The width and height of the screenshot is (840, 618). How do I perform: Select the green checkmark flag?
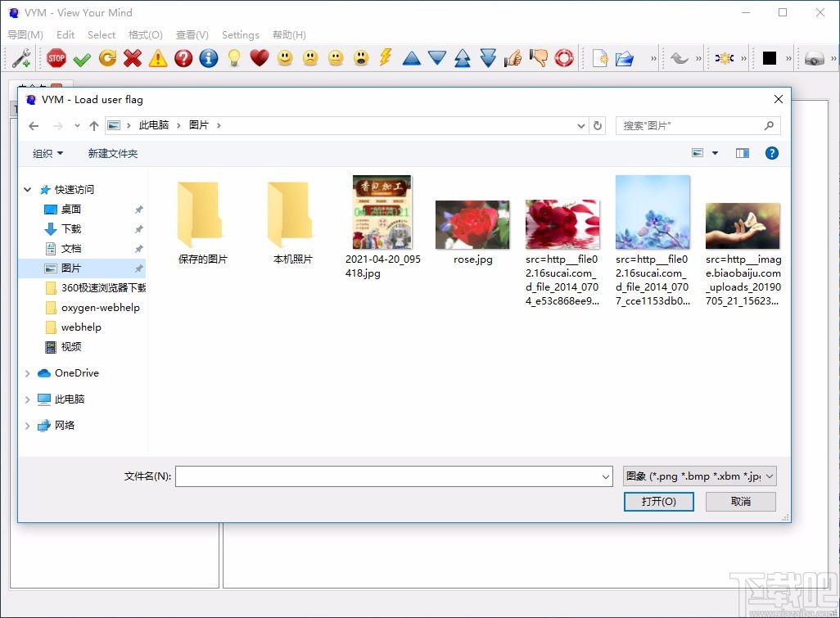tap(82, 58)
